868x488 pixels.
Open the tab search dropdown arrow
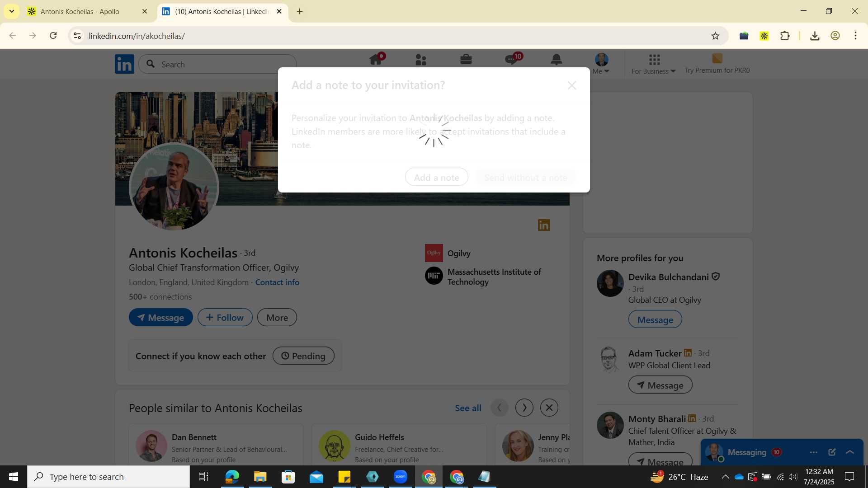[11, 11]
